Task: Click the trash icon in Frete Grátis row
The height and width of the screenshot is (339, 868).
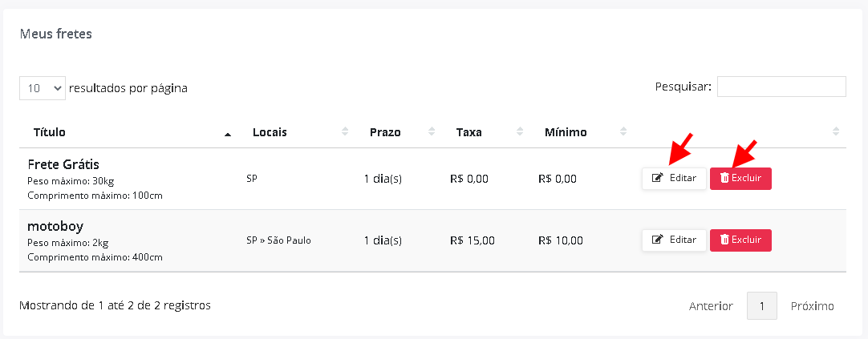Action: [x=724, y=178]
